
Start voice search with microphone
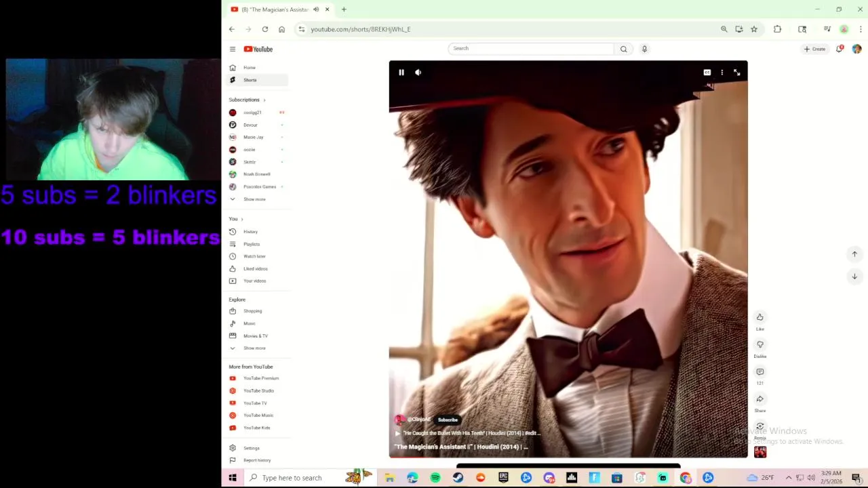[644, 49]
